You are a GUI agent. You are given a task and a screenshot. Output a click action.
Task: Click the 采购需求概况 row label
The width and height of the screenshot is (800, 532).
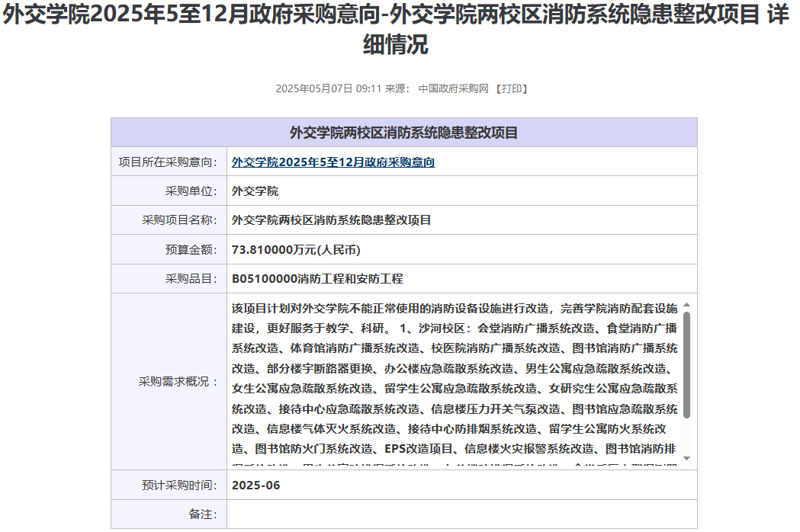(178, 381)
